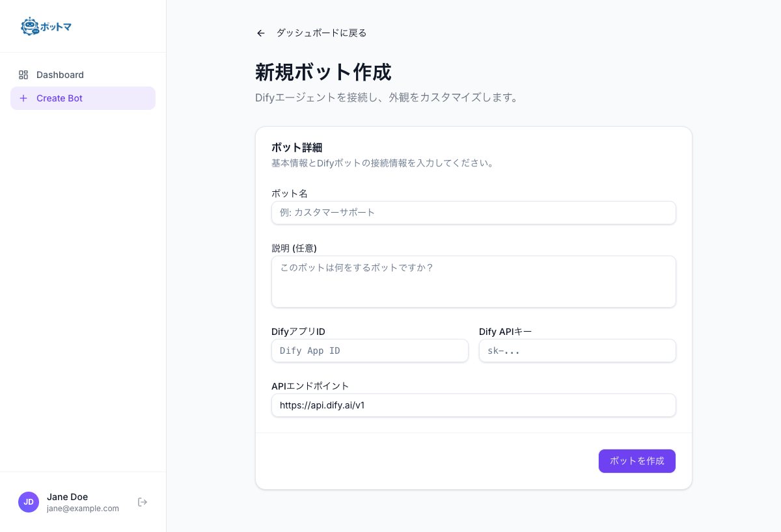Image resolution: width=781 pixels, height=532 pixels.
Task: Select Create Bot in the sidebar
Action: pyautogui.click(x=59, y=98)
